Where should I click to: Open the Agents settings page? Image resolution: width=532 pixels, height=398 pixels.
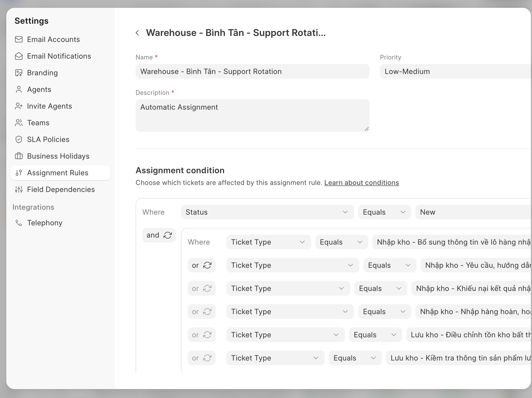tap(39, 89)
